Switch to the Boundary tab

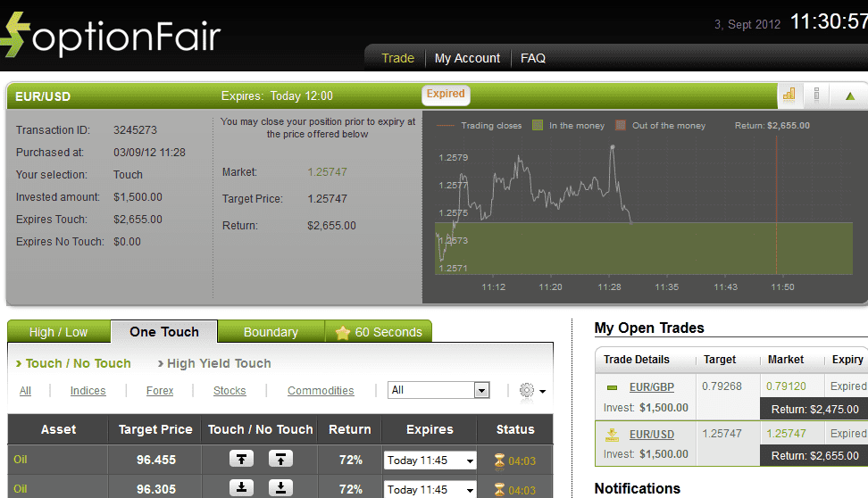(271, 332)
